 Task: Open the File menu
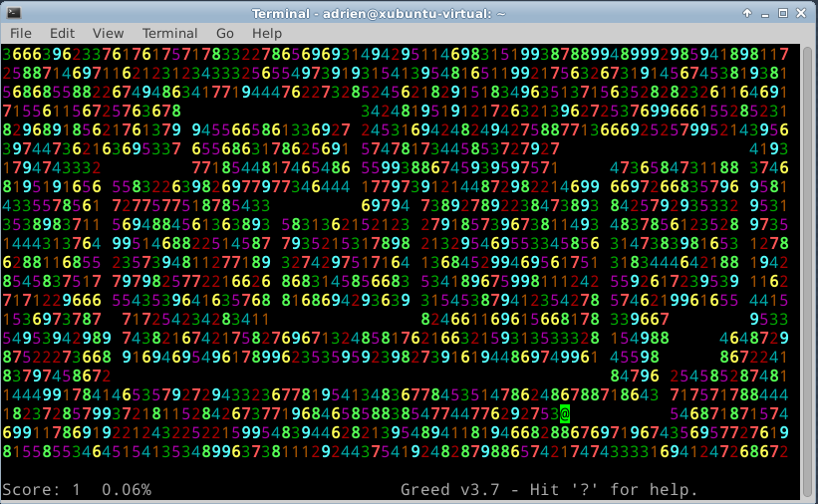click(x=20, y=34)
